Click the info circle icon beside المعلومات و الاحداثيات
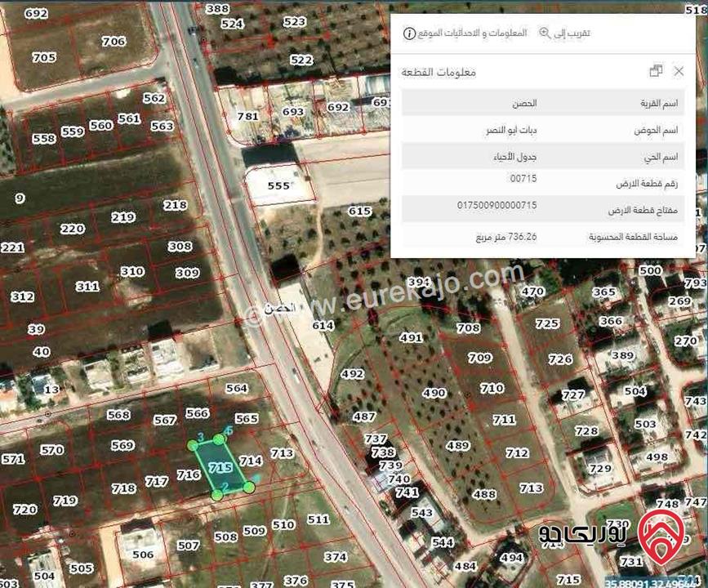 [x=409, y=33]
